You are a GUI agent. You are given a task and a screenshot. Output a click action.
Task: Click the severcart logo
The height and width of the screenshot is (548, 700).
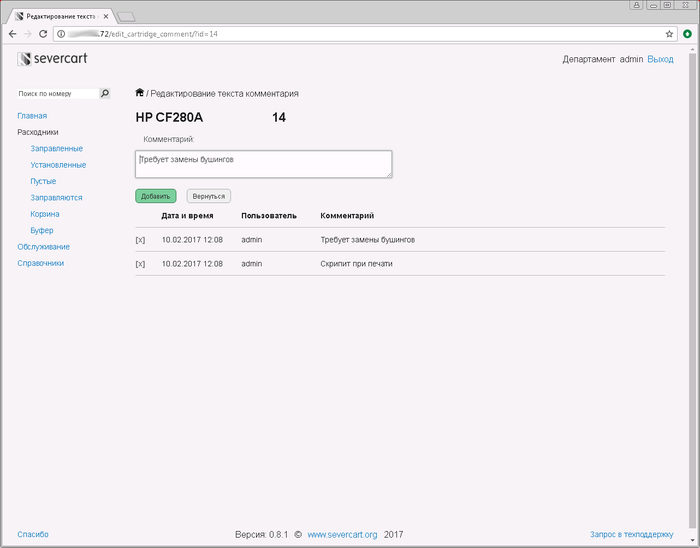click(x=52, y=59)
